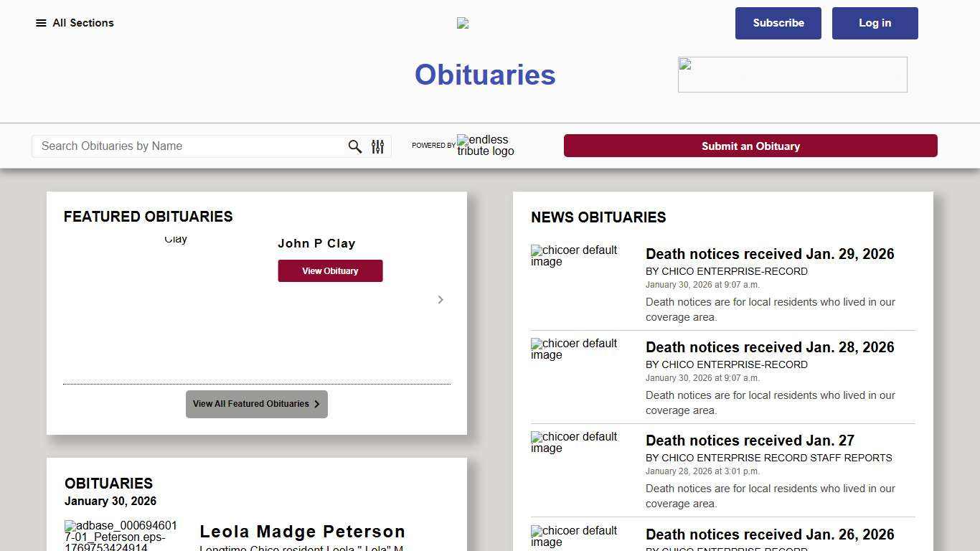The width and height of the screenshot is (980, 551).
Task: Advance featured obituaries carousel with right chevron
Action: pos(440,300)
